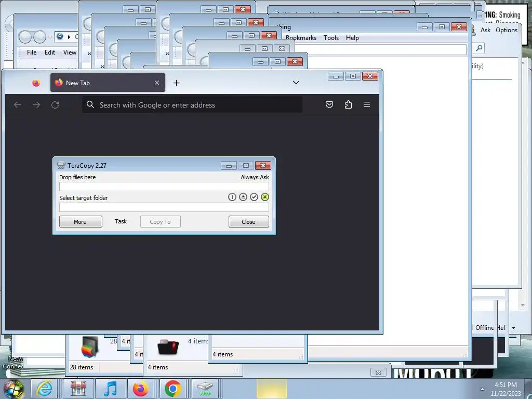Open the library shelf icon on taskbar
The image size is (532, 399).
[78, 389]
